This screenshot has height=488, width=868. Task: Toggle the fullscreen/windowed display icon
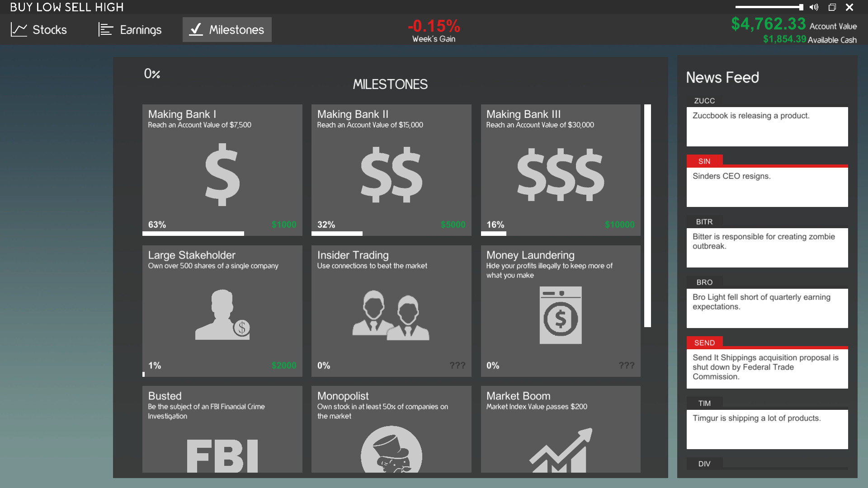click(833, 7)
